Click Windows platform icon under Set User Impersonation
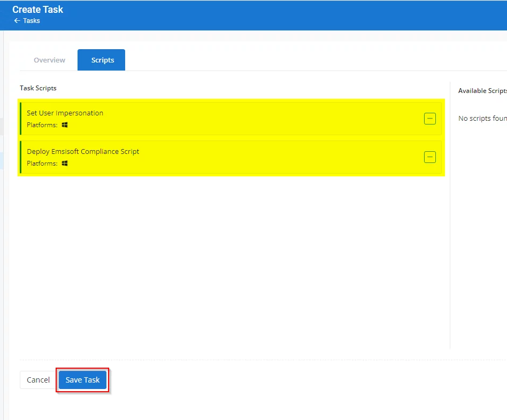This screenshot has width=507, height=420. [65, 125]
